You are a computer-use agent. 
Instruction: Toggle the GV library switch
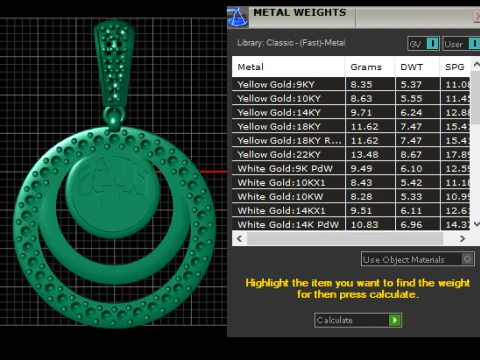(x=432, y=44)
